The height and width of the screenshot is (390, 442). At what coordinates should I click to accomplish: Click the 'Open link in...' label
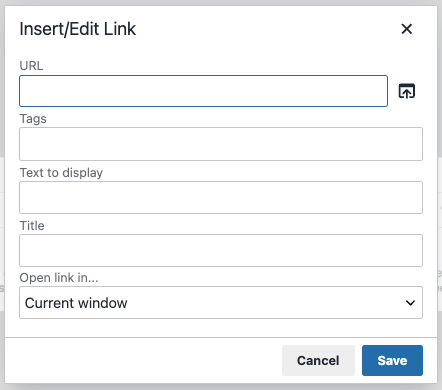(x=59, y=277)
